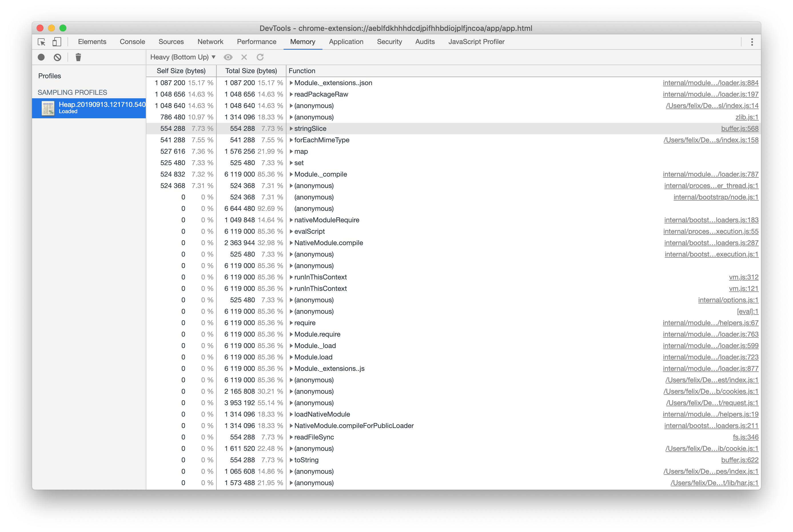
Task: Click the filter/eye icon in toolbar
Action: 228,57
